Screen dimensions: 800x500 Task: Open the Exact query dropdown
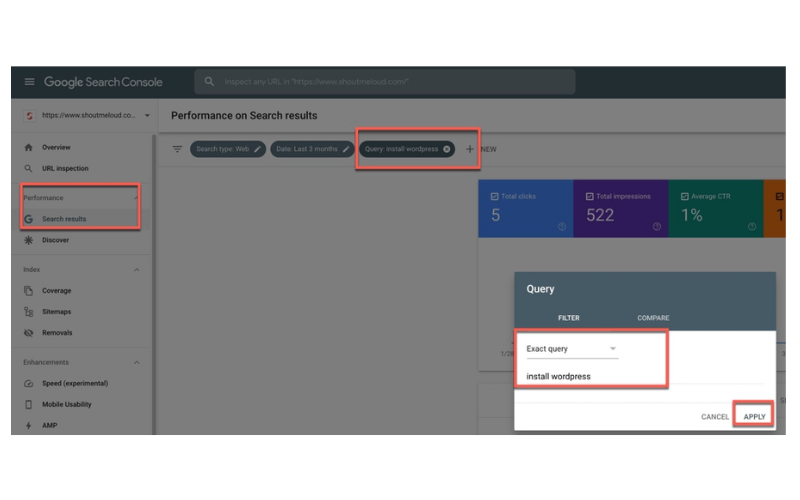coord(572,349)
